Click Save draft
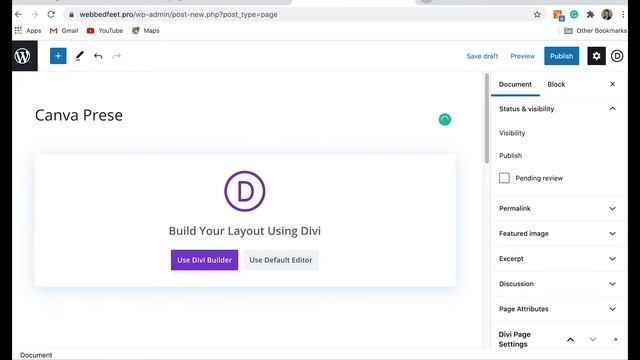640x360 pixels. (482, 56)
